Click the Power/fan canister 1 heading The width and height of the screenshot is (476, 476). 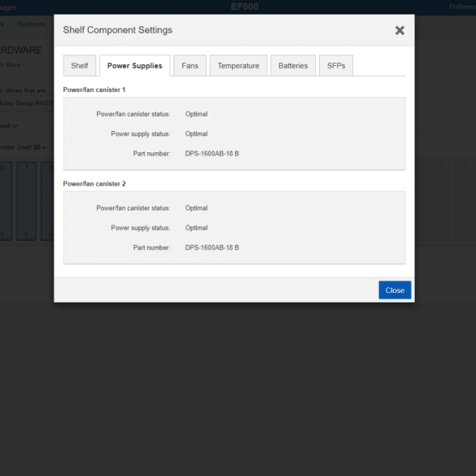click(94, 90)
